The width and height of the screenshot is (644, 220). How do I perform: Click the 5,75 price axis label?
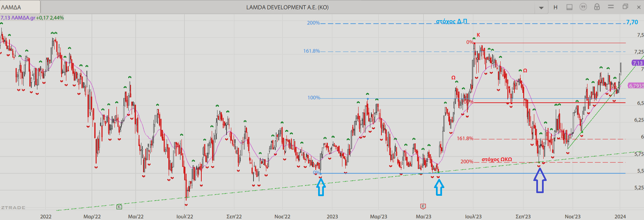(x=639, y=154)
